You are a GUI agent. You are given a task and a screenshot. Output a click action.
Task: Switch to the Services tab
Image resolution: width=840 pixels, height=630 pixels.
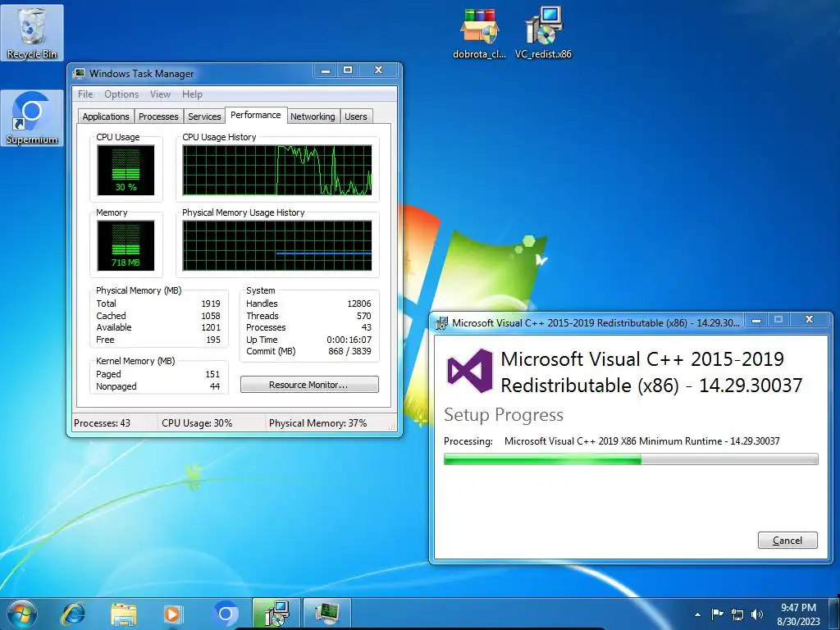[204, 116]
